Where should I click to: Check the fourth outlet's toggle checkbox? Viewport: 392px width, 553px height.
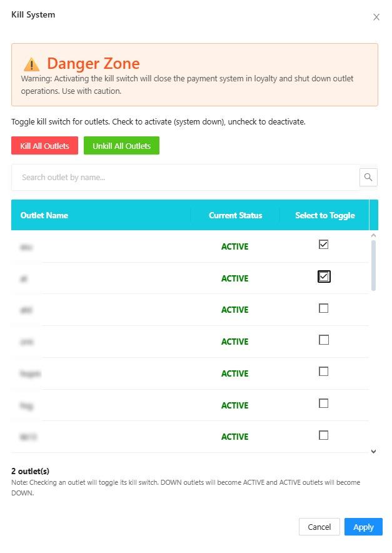(x=323, y=340)
